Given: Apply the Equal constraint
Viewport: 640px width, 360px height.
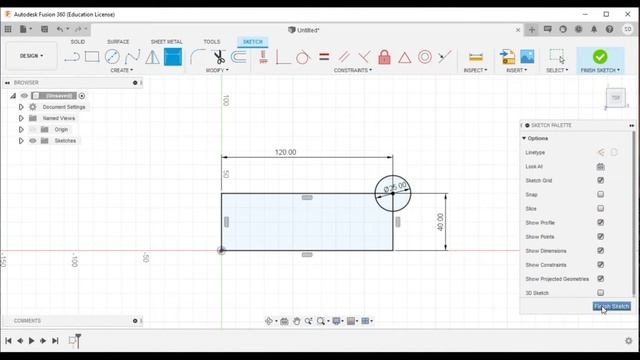Looking at the screenshot, I should click(x=324, y=57).
